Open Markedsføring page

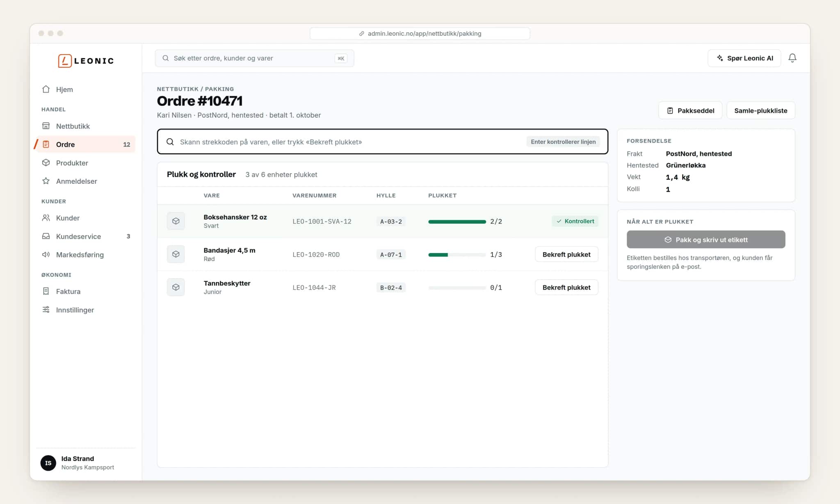click(86, 255)
